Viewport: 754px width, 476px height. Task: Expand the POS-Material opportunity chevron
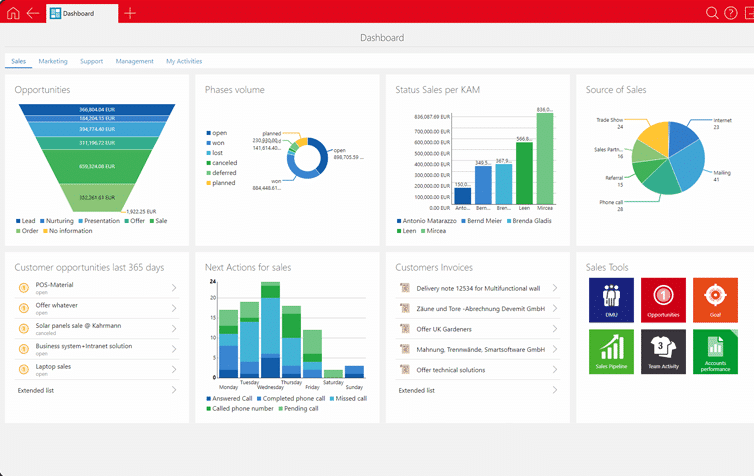[x=174, y=288]
